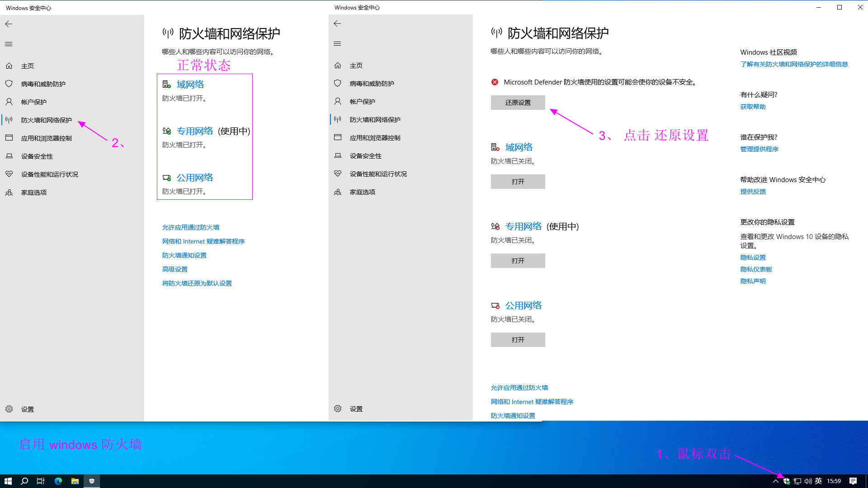Open 域网络 with firewall on in left window
The image size is (868, 488).
pos(190,84)
